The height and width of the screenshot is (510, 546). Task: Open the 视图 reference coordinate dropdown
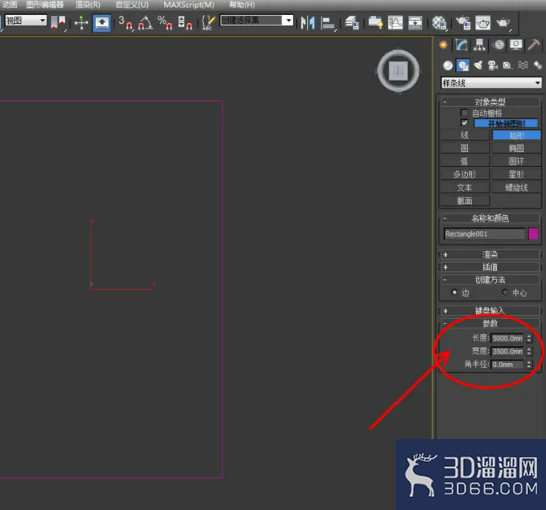click(26, 21)
